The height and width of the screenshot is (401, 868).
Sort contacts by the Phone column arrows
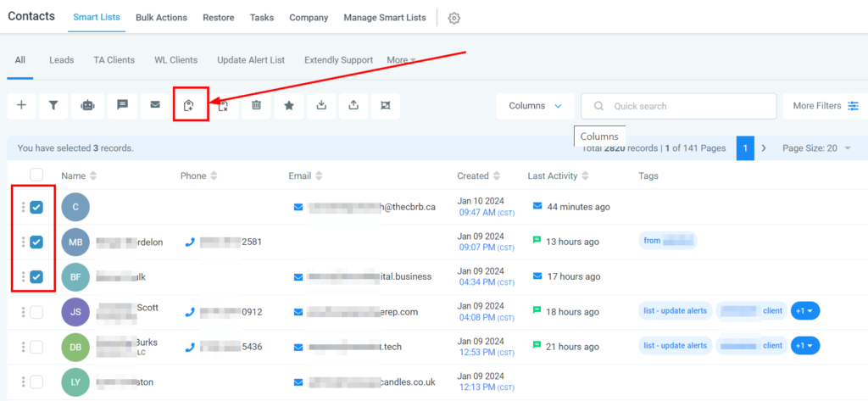[x=214, y=176]
